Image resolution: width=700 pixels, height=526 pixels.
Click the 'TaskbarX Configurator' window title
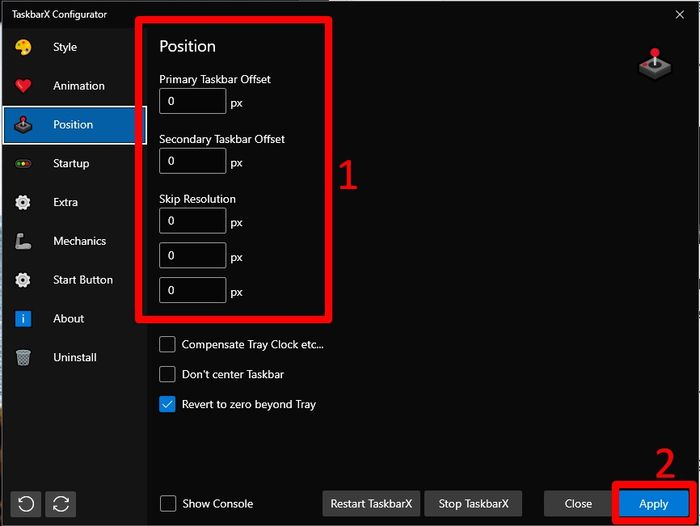coord(59,14)
